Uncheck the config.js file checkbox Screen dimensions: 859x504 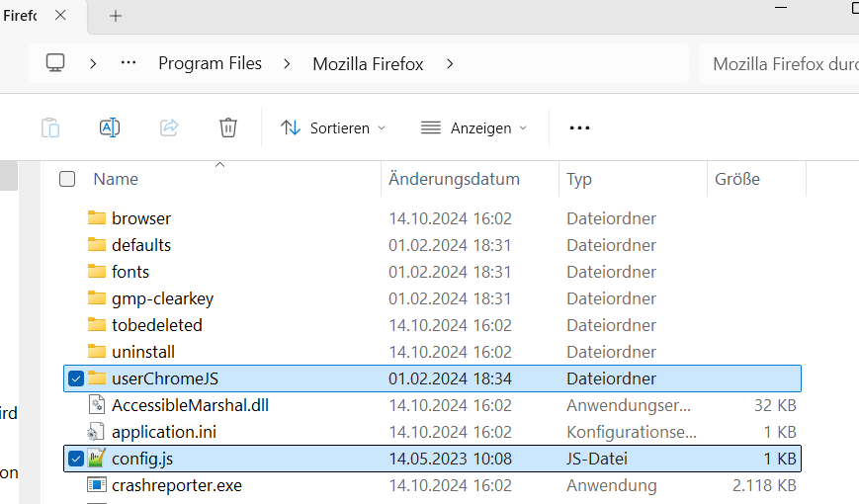76,459
